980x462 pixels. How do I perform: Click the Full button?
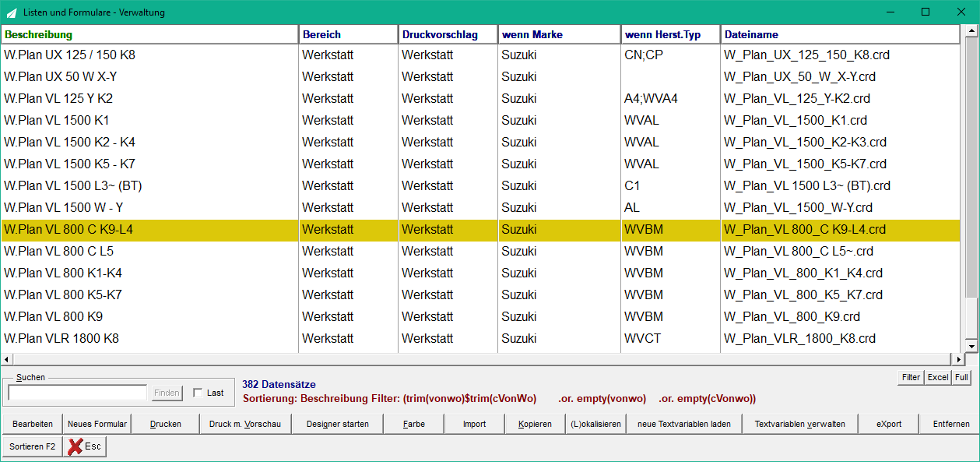coord(962,377)
